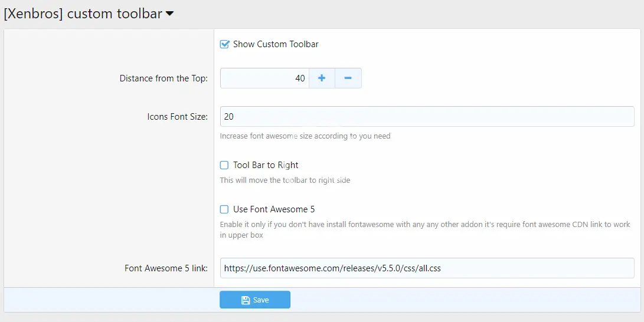644x322 pixels.
Task: Click the "[Xenbros] custom toolbar" heading text
Action: 83,14
